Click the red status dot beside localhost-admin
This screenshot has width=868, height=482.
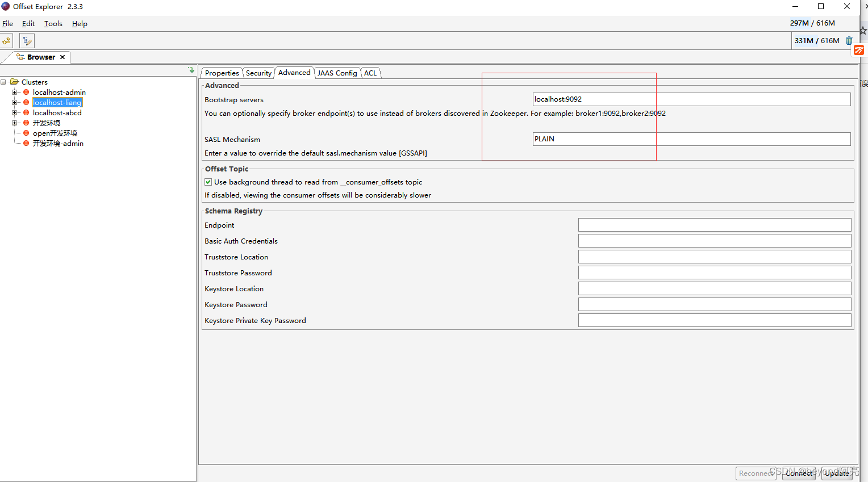tap(26, 92)
